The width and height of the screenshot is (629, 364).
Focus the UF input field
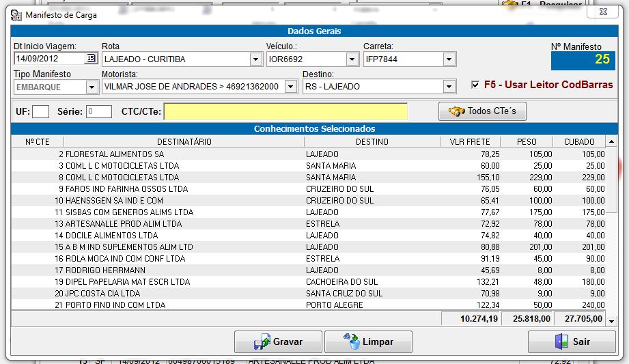click(40, 111)
